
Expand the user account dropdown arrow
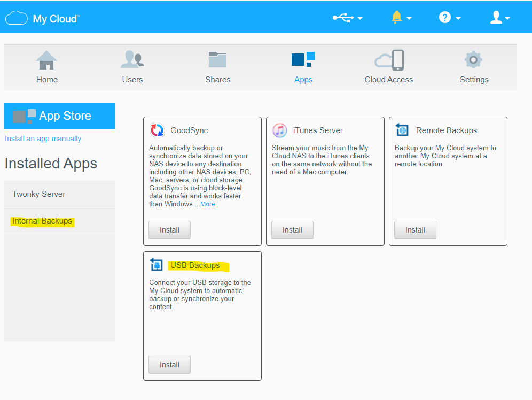point(507,18)
